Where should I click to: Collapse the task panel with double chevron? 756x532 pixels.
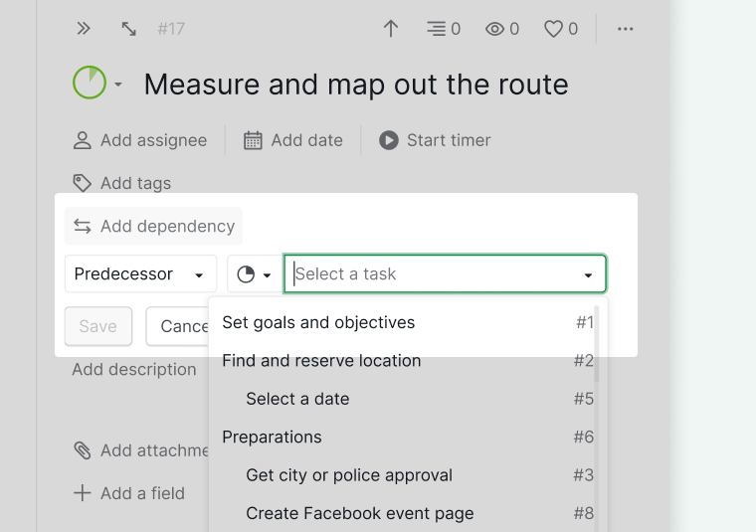coord(84,29)
